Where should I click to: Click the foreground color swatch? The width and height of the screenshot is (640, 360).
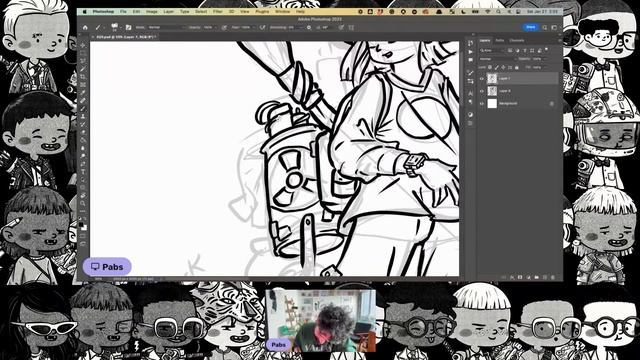coord(81,224)
